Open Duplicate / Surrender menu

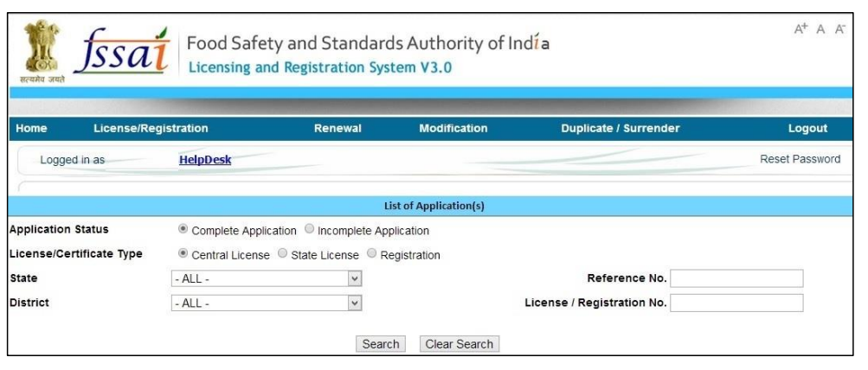tap(620, 129)
